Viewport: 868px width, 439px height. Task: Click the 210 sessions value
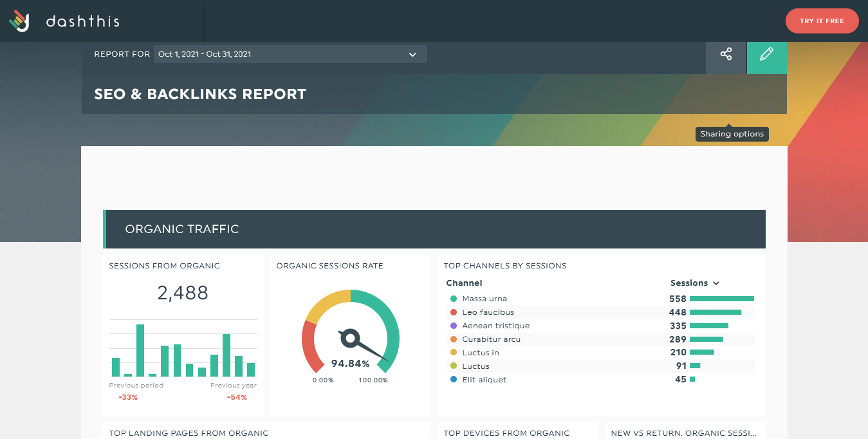coord(678,353)
